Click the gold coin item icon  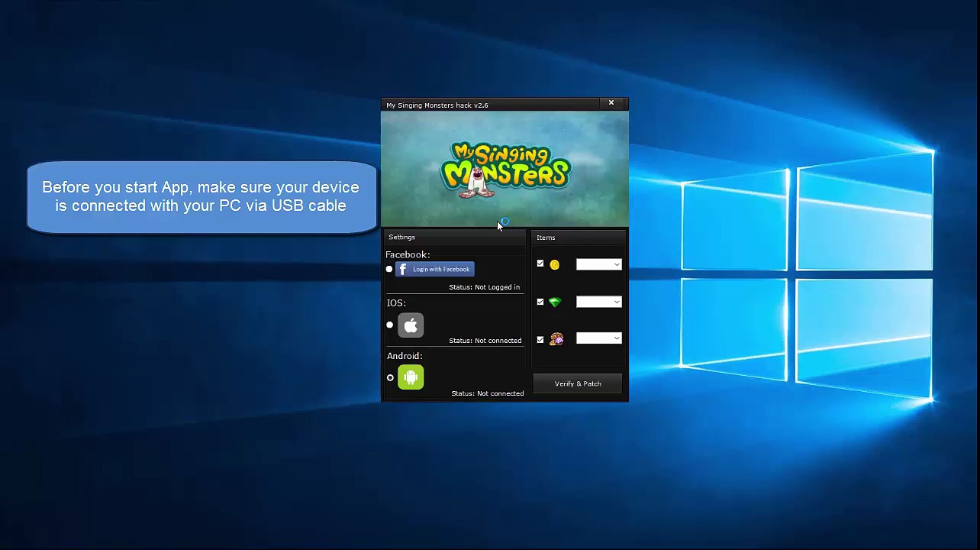(555, 265)
